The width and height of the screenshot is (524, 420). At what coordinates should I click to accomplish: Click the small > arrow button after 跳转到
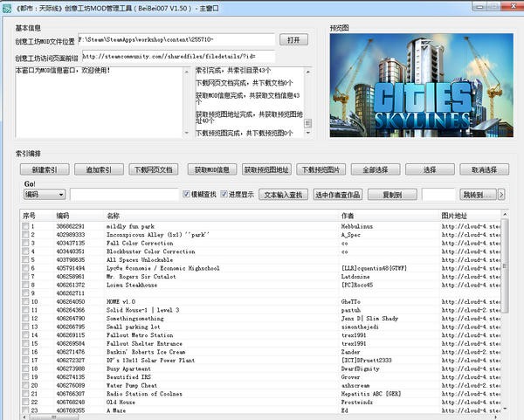click(x=501, y=195)
